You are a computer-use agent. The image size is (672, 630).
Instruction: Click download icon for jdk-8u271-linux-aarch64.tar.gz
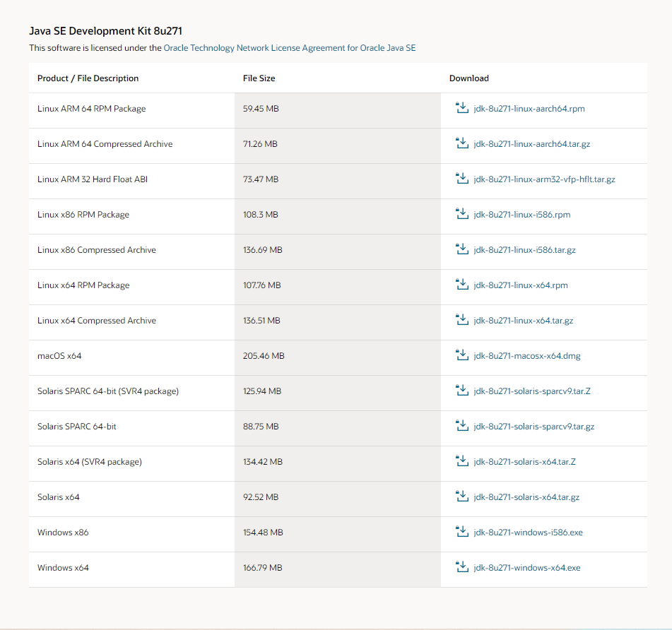(x=462, y=143)
